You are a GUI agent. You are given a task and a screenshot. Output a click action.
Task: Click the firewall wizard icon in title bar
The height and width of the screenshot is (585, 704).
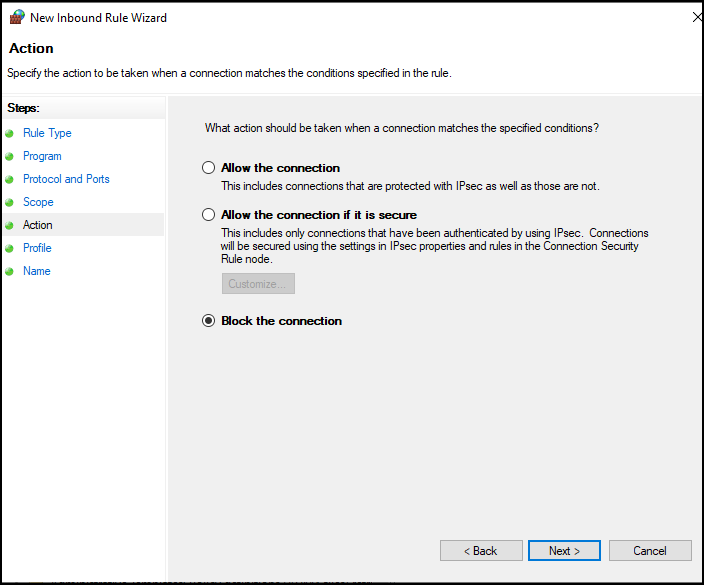click(17, 17)
